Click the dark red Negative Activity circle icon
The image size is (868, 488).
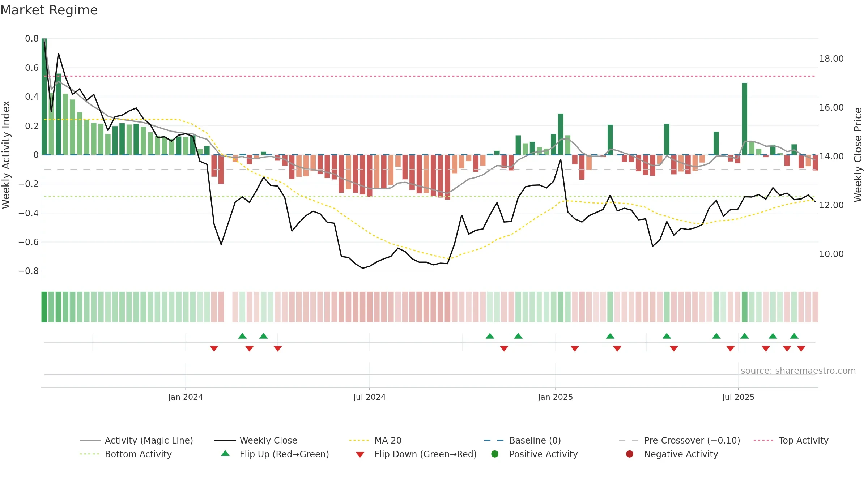click(x=630, y=454)
